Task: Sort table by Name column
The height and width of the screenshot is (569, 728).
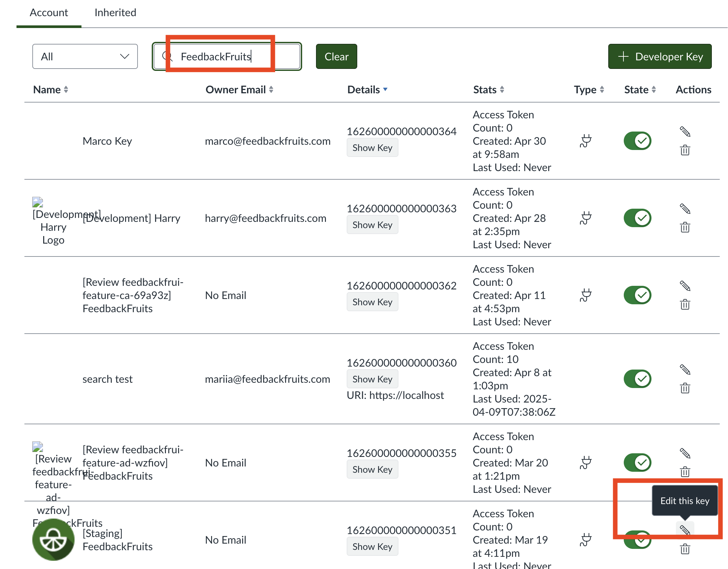Action: (x=51, y=90)
